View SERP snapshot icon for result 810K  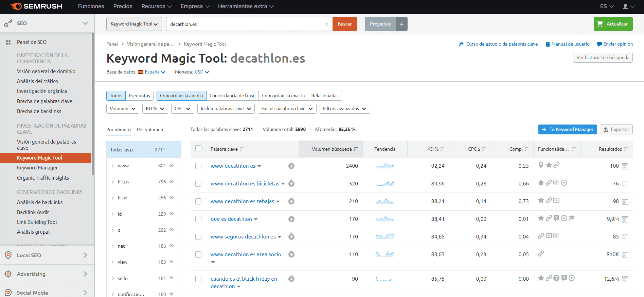[x=625, y=255]
